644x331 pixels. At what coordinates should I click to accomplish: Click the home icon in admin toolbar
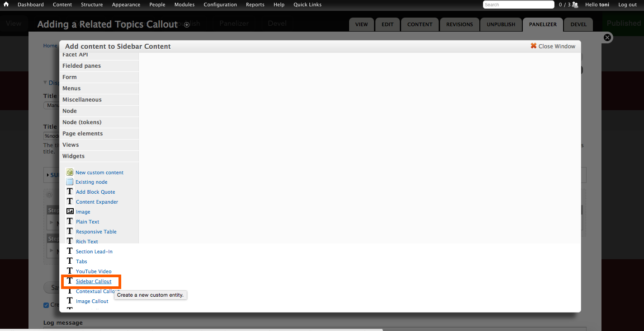tap(6, 5)
